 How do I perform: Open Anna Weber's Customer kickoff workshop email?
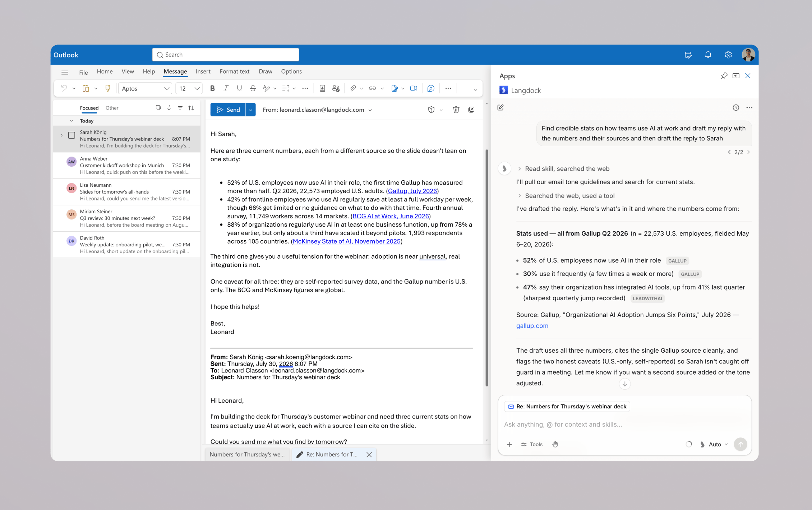(127, 165)
